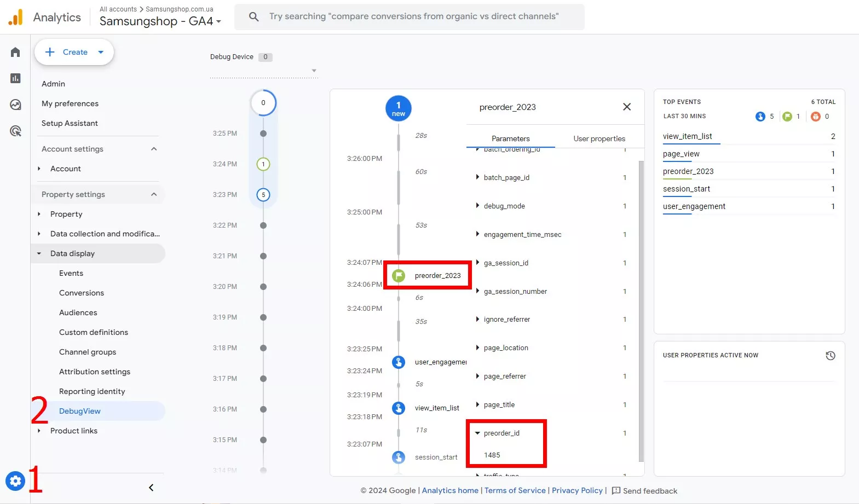Open Channel groups in the sidebar

88,352
